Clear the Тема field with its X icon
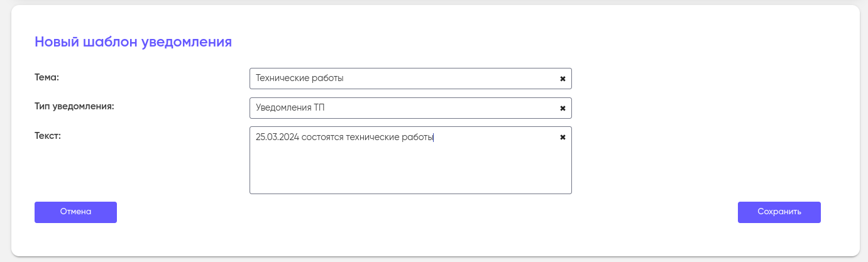This screenshot has height=262, width=868. click(563, 79)
